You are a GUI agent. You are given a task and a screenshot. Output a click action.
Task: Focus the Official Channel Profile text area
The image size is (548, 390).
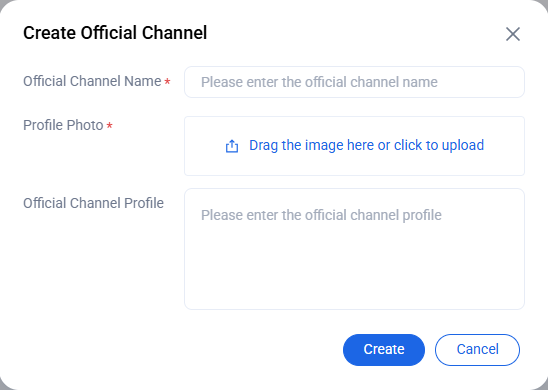coord(354,249)
